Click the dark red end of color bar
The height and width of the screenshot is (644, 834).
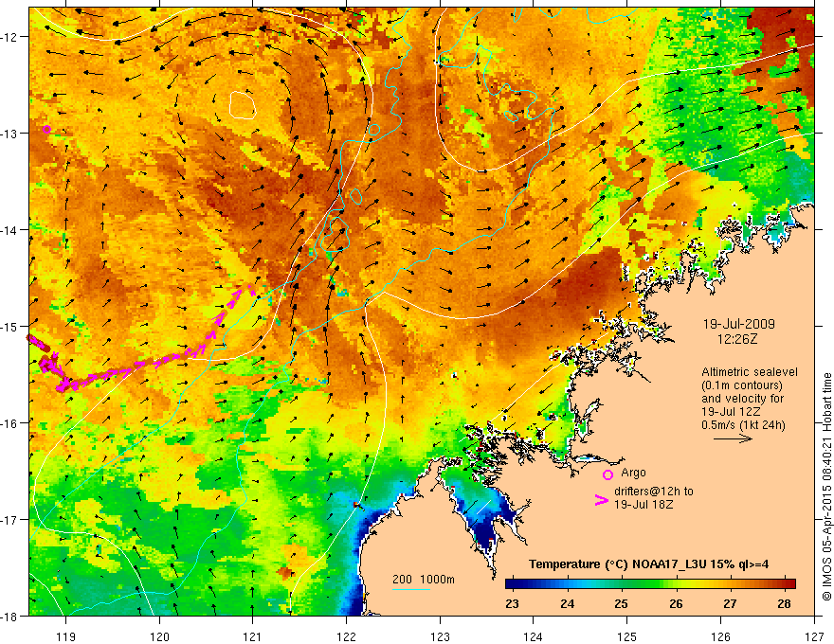[x=789, y=583]
